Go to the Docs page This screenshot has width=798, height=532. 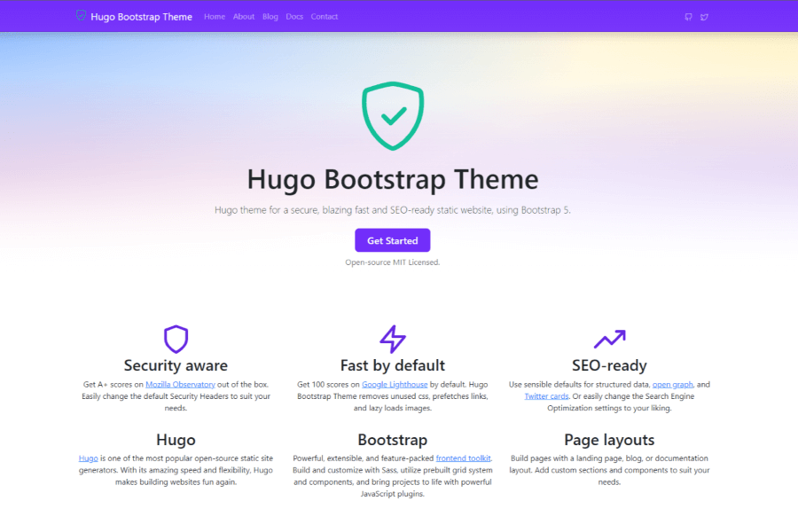(x=294, y=16)
